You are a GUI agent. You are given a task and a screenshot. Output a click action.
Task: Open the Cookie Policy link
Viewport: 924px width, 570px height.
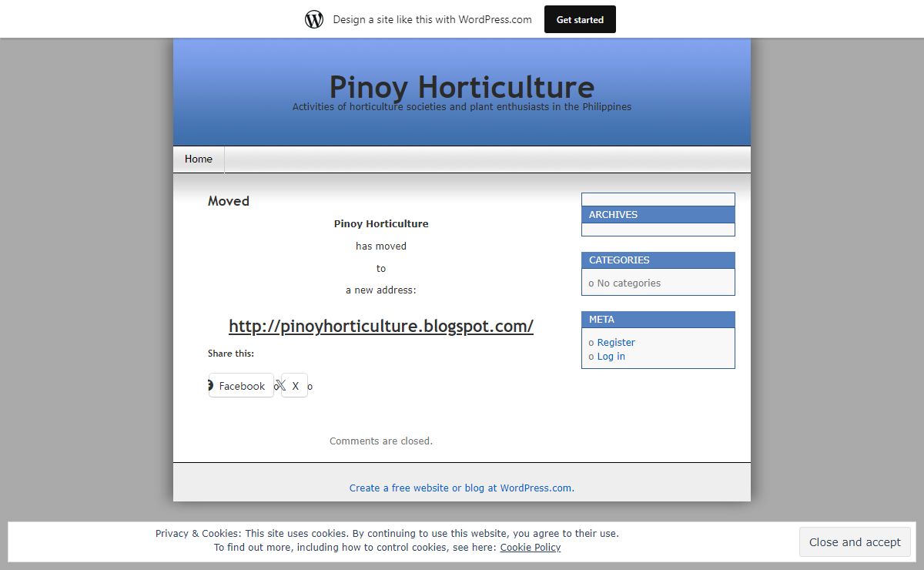pyautogui.click(x=531, y=548)
